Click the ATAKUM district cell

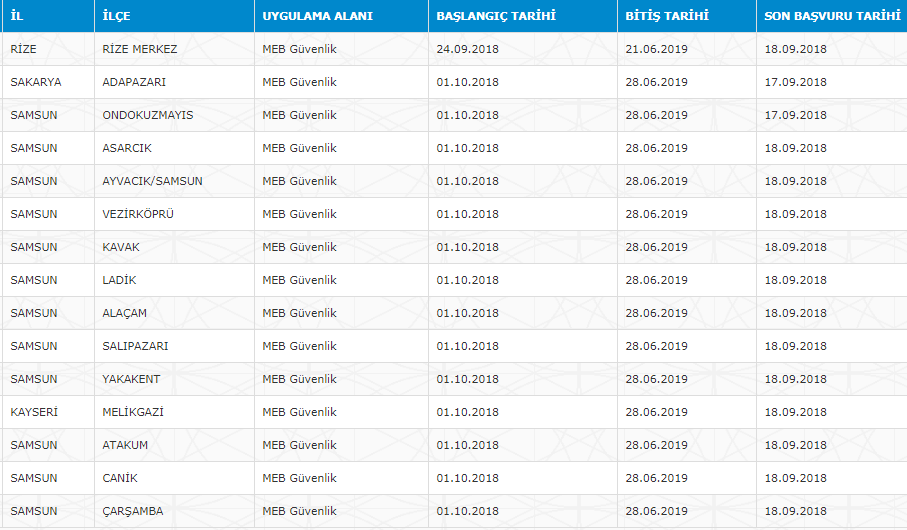click(125, 445)
